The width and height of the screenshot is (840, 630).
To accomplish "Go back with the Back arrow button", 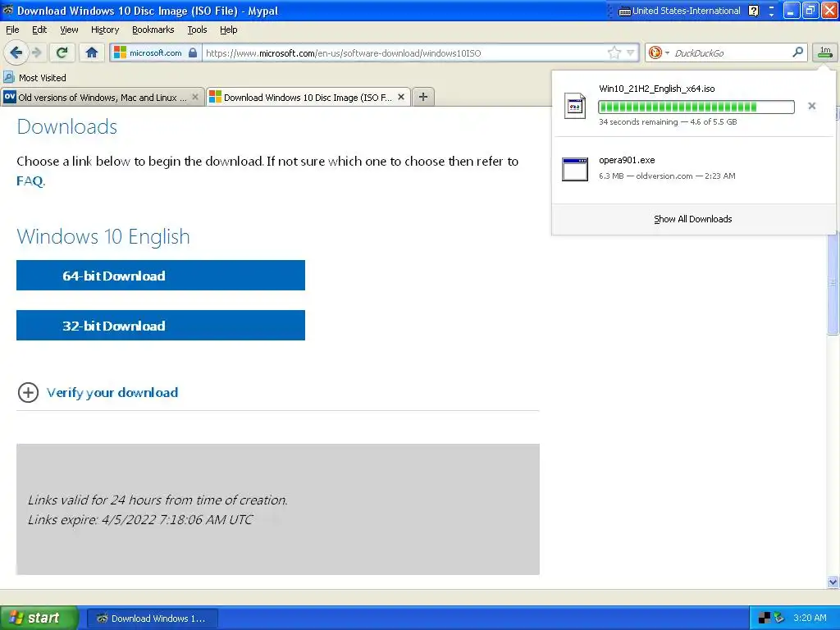I will 16,52.
